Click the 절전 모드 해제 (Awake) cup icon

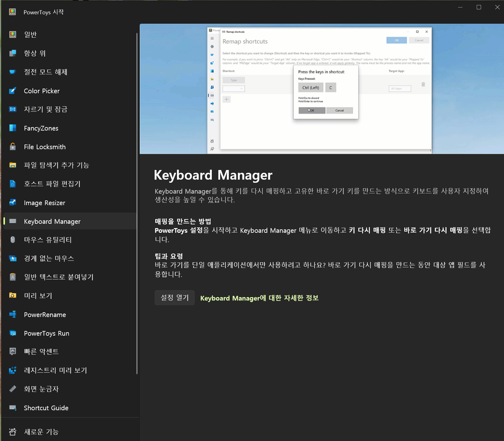pyautogui.click(x=13, y=72)
